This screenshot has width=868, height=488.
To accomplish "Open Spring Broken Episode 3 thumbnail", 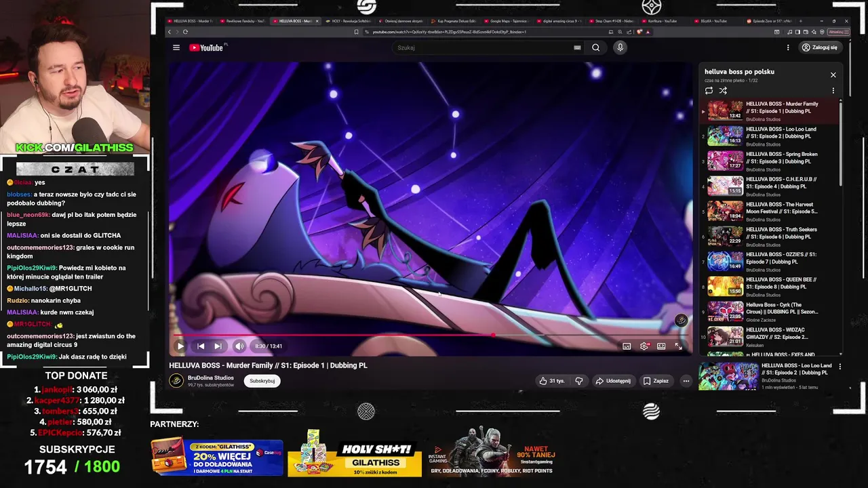I will coord(726,161).
